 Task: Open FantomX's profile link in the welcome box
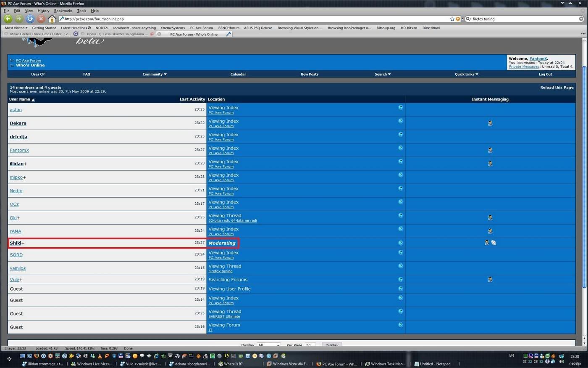click(x=538, y=59)
